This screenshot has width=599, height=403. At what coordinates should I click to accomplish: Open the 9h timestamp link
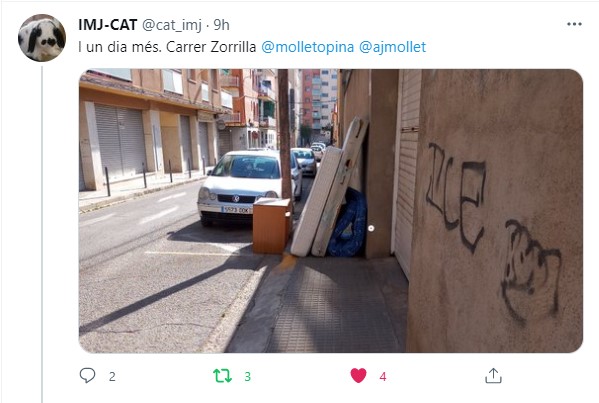(x=221, y=25)
